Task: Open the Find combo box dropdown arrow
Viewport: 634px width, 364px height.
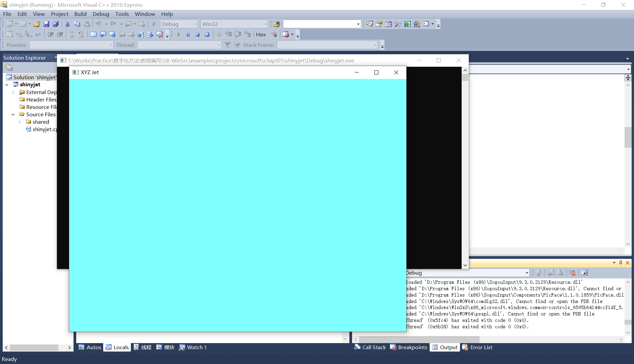Action: click(358, 24)
